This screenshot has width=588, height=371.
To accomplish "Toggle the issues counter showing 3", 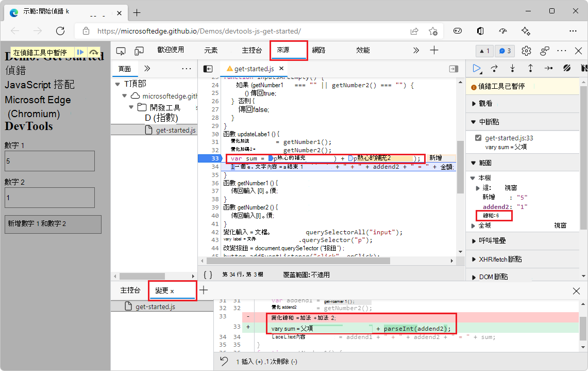I will (x=504, y=51).
